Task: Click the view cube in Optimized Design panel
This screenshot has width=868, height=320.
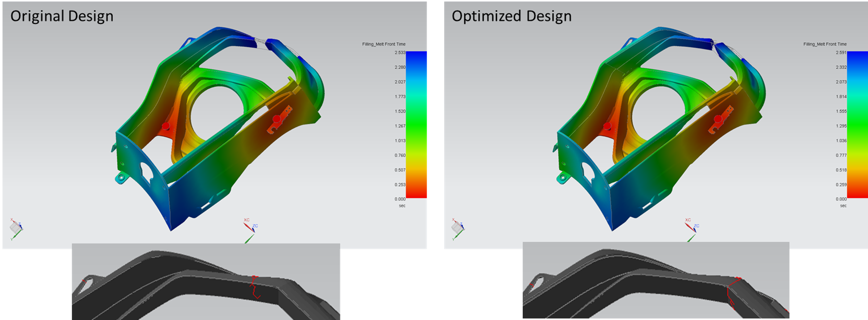Action: tap(457, 229)
